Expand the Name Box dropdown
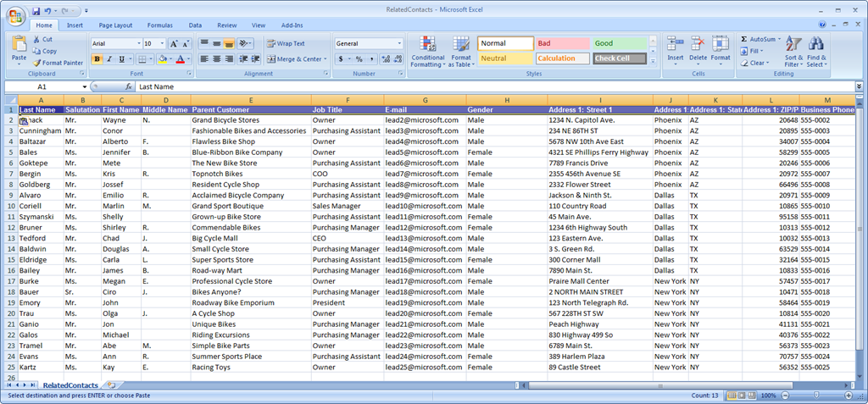Image resolution: width=868 pixels, height=404 pixels. pyautogui.click(x=85, y=87)
